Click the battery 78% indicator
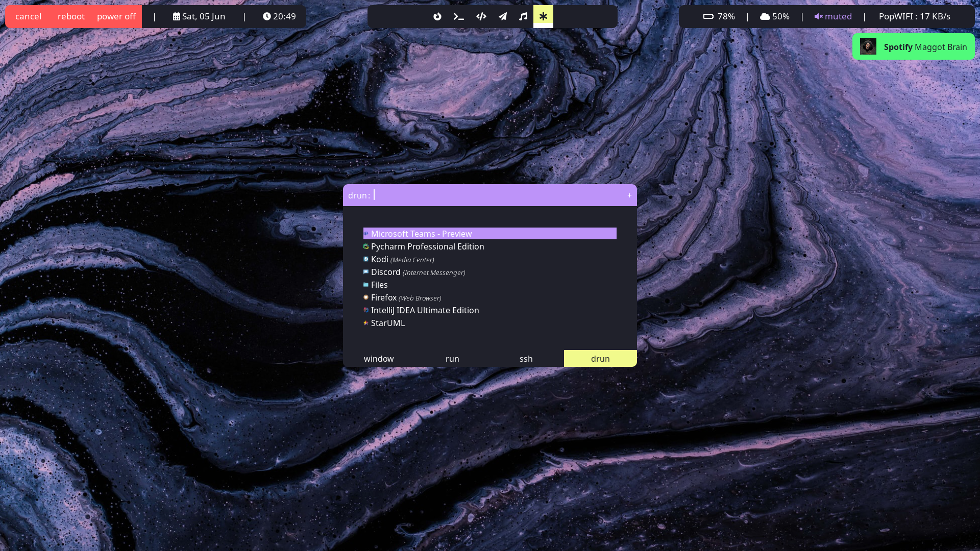 (x=719, y=16)
